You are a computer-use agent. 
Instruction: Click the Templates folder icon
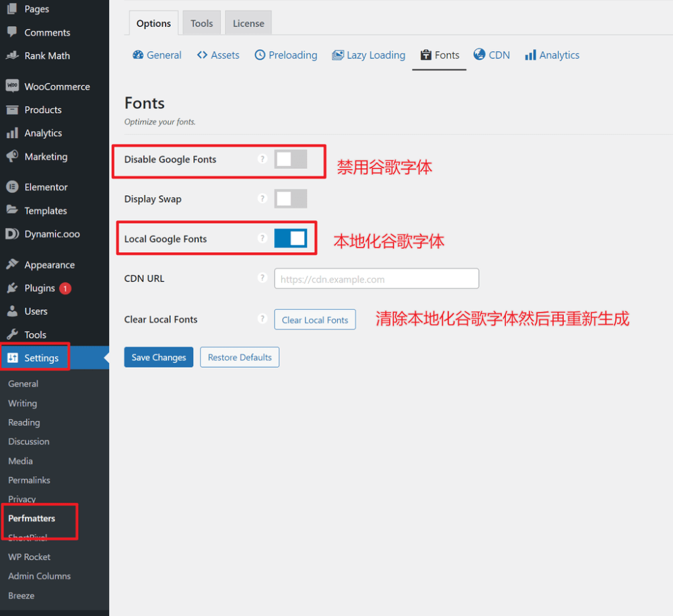[x=12, y=210]
